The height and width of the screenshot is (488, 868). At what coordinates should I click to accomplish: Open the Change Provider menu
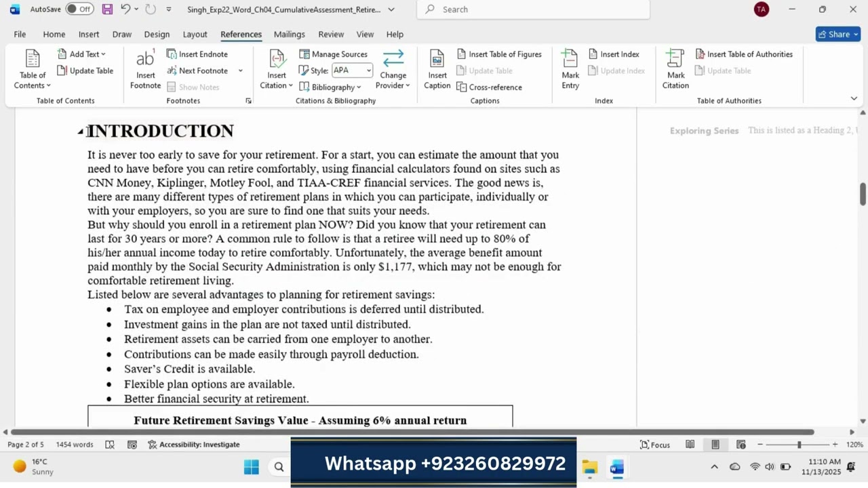click(x=393, y=70)
